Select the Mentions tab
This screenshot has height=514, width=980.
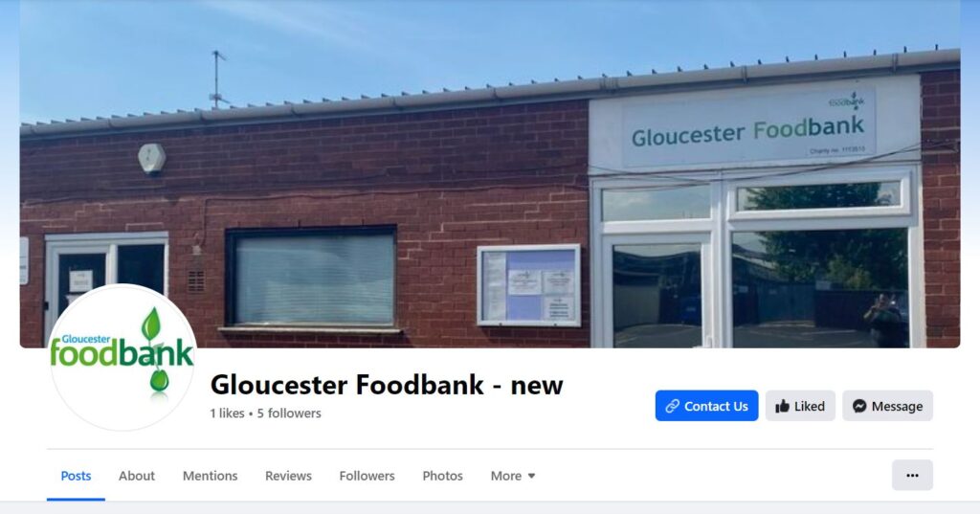pyautogui.click(x=210, y=476)
